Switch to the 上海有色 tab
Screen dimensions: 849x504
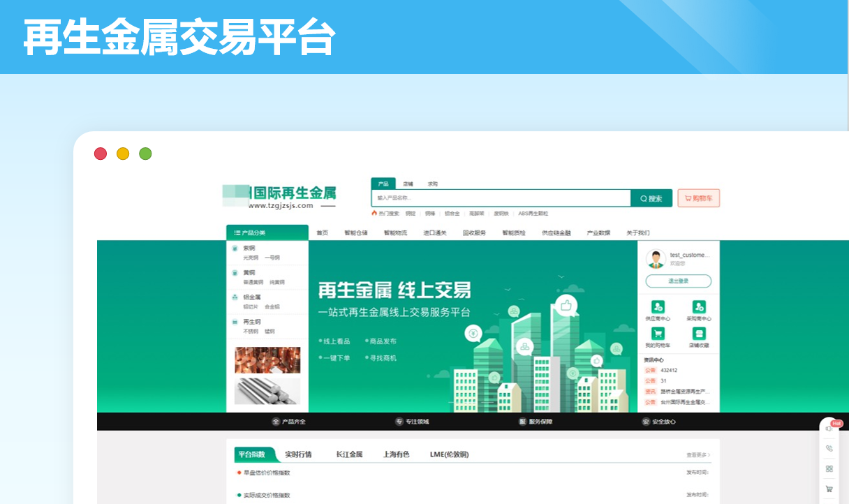[396, 454]
